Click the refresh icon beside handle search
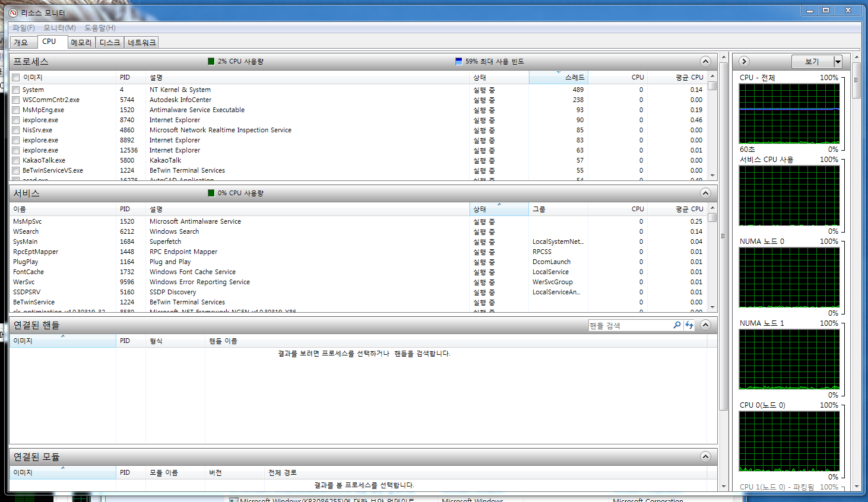Viewport: 868px width, 502px height. (x=689, y=325)
